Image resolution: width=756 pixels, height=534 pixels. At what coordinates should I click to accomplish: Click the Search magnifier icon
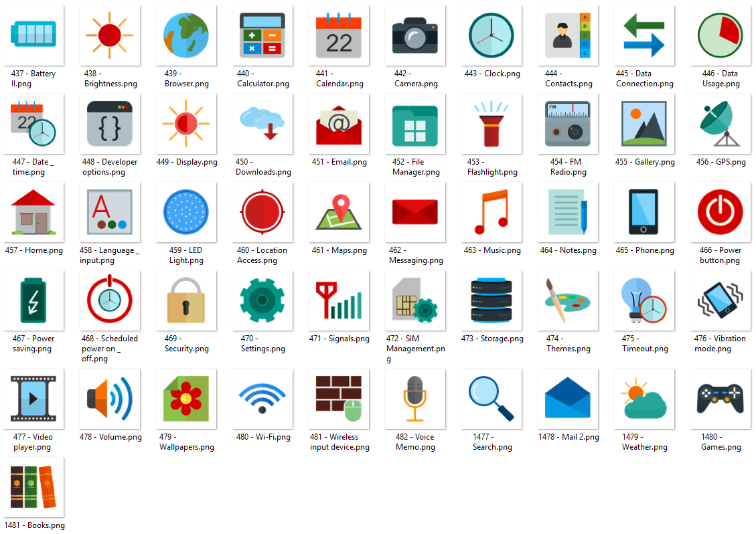492,399
